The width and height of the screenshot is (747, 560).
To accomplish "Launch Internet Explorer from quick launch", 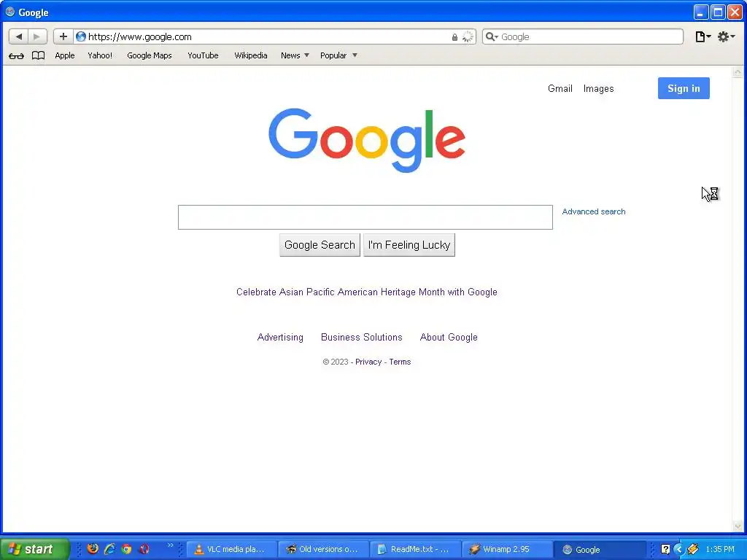I will pyautogui.click(x=109, y=549).
